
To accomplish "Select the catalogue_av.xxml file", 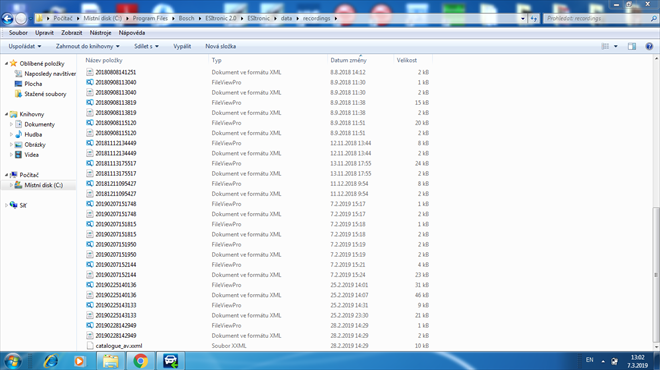I will point(119,346).
